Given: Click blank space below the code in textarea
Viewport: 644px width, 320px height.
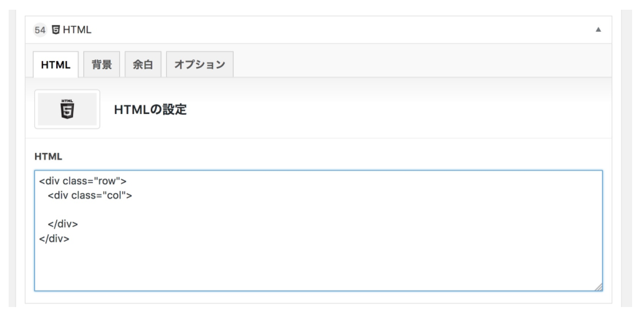Looking at the screenshot, I should click(318, 265).
